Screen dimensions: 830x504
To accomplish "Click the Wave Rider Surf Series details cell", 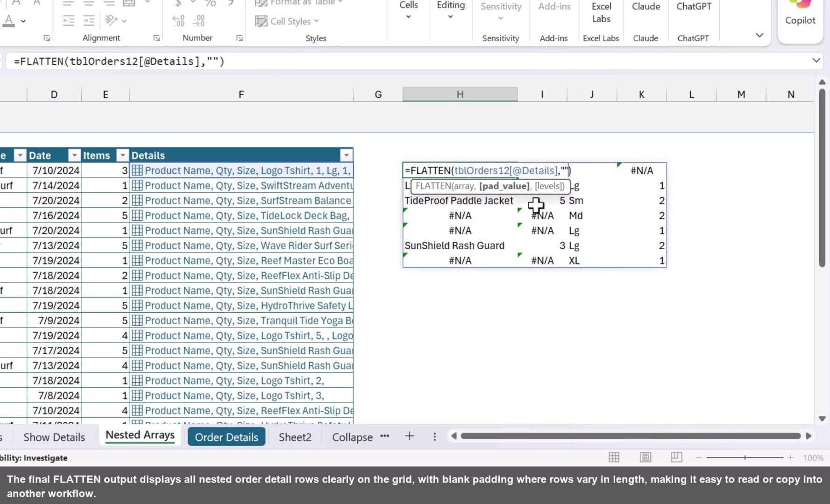I will [241, 245].
